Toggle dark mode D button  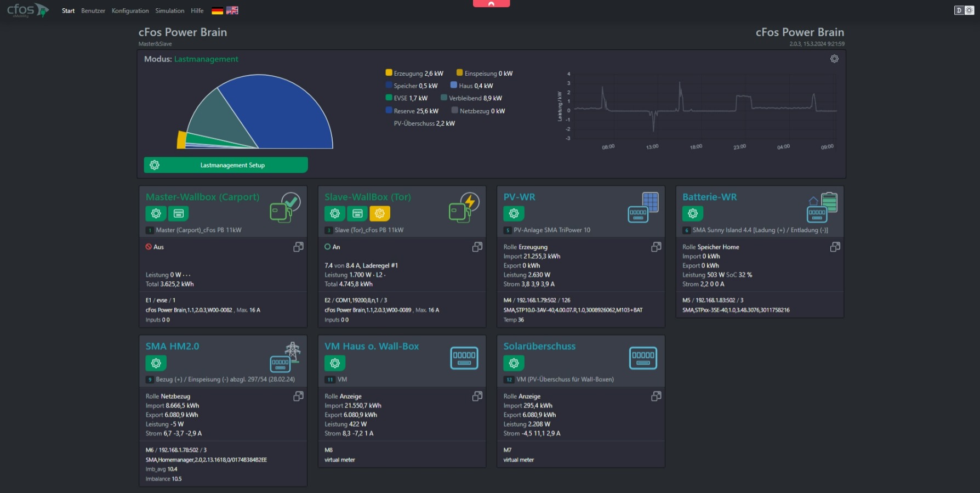coord(959,10)
